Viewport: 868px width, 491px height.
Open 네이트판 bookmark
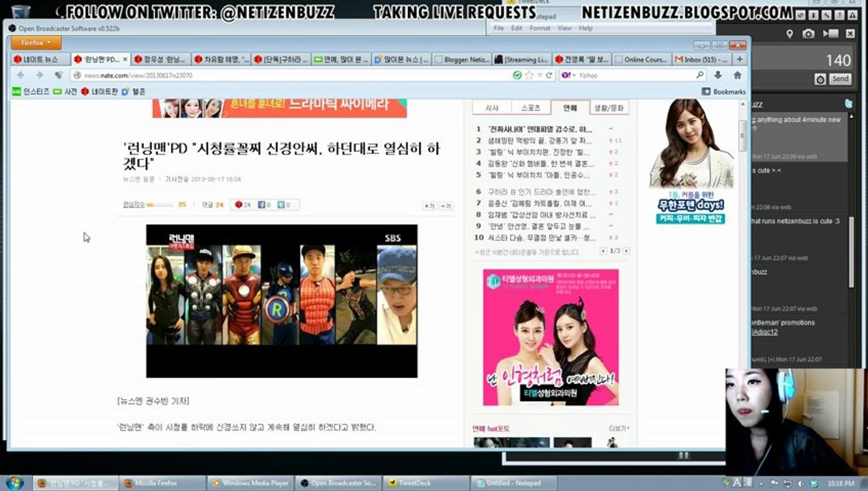coord(99,91)
